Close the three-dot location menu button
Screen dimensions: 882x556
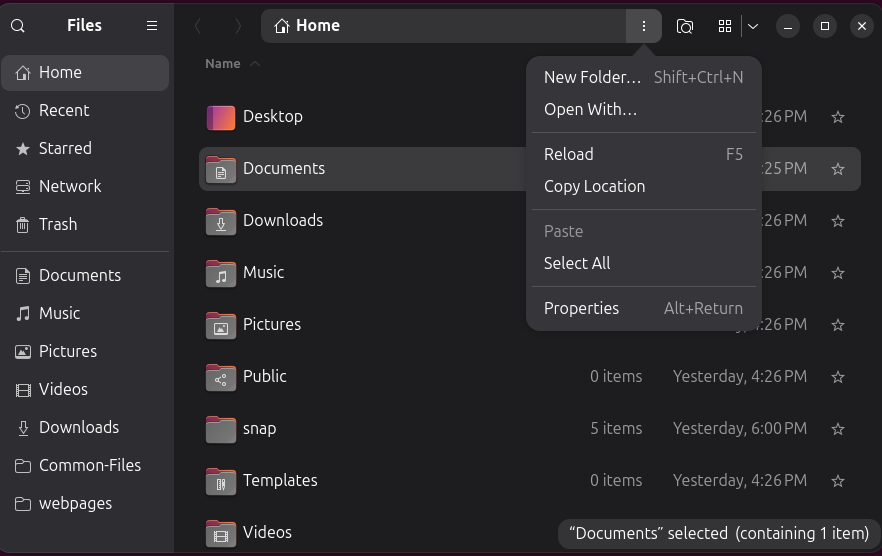(644, 26)
